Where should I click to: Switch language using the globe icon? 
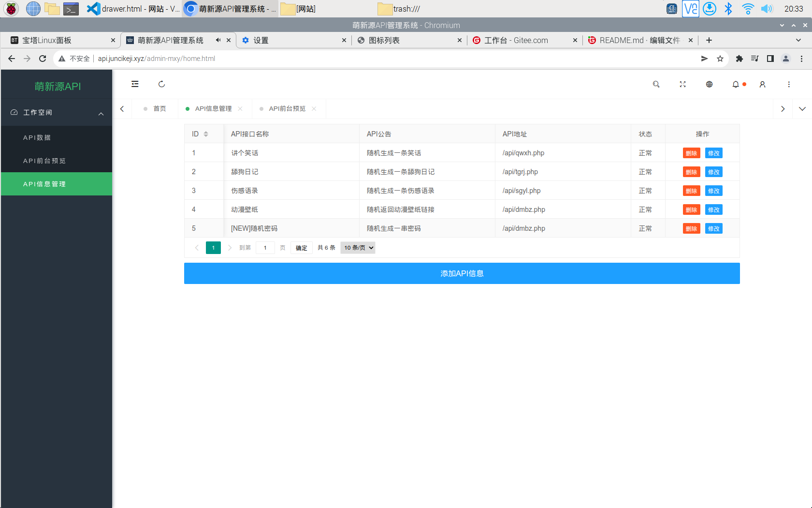[709, 84]
